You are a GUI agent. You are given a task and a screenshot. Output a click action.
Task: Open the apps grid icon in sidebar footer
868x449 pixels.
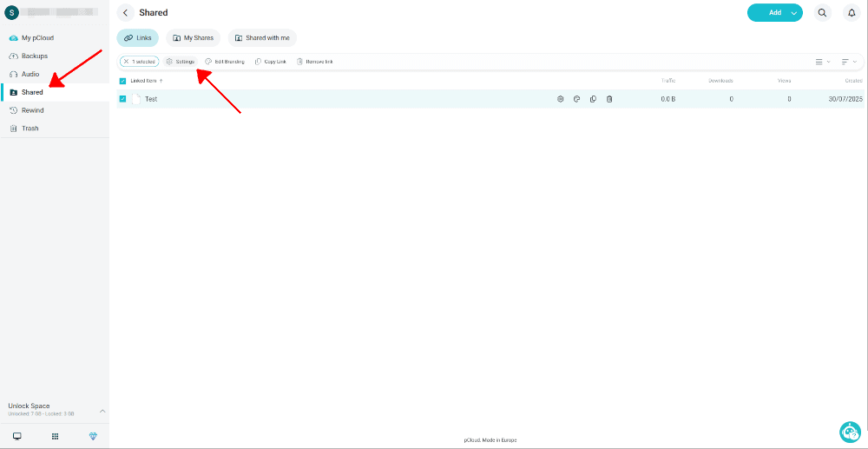coord(55,436)
